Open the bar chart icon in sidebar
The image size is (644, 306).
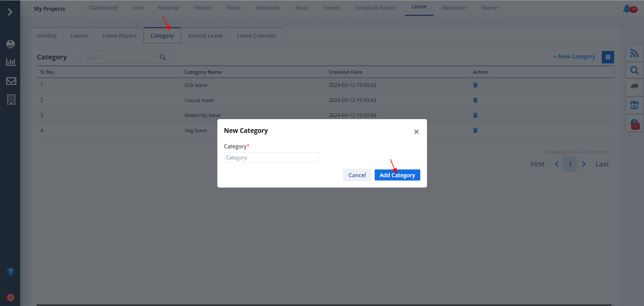coord(11,62)
